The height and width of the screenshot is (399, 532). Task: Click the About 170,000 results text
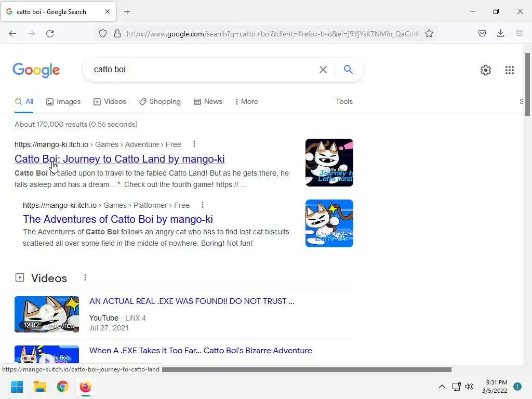[x=76, y=124]
